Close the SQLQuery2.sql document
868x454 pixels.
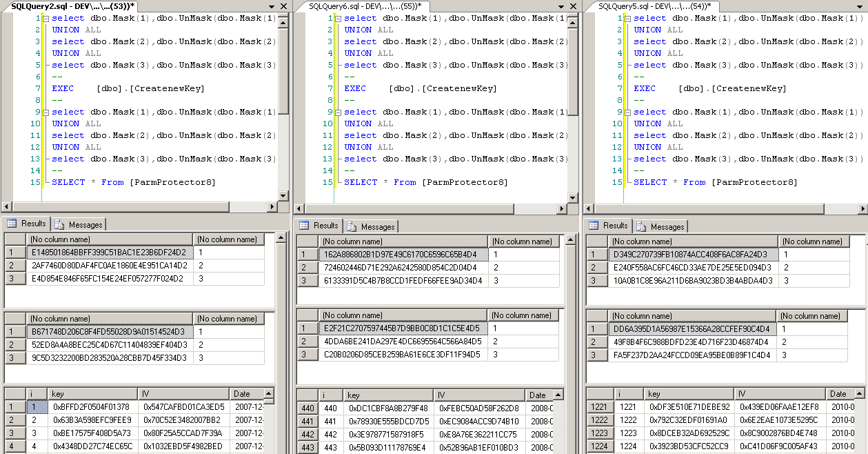point(283,6)
